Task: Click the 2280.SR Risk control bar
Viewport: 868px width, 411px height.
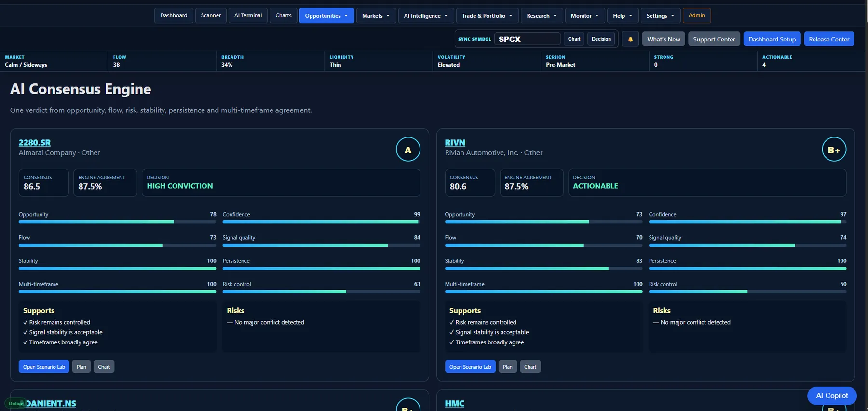Action: point(321,292)
